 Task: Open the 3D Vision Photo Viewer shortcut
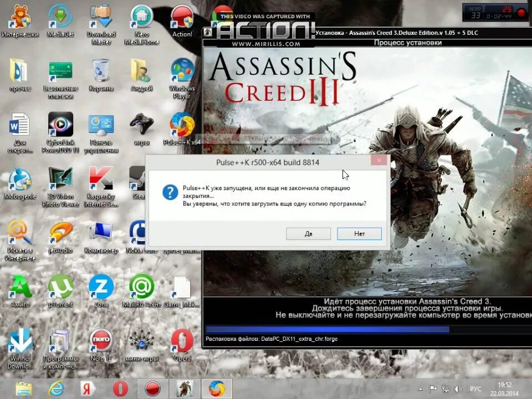point(60,187)
